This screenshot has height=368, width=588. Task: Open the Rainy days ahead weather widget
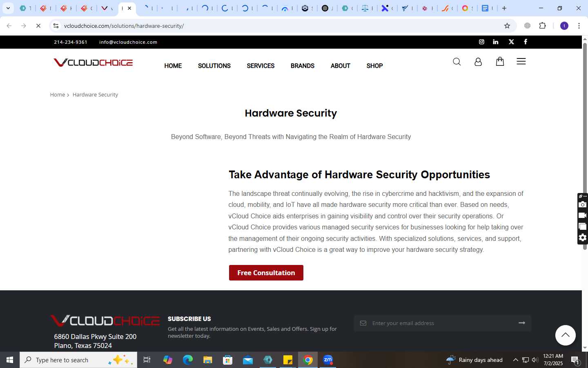(x=474, y=360)
